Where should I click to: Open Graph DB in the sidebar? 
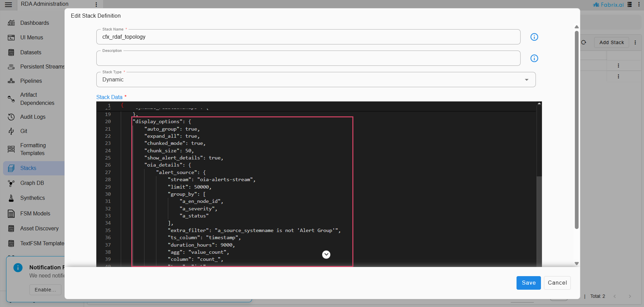(32, 183)
